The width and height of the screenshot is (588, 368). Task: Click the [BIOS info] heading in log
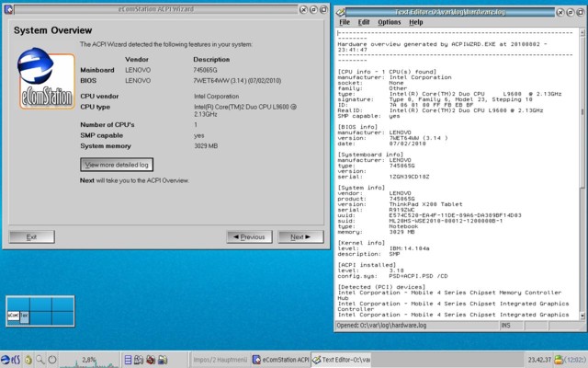click(357, 127)
